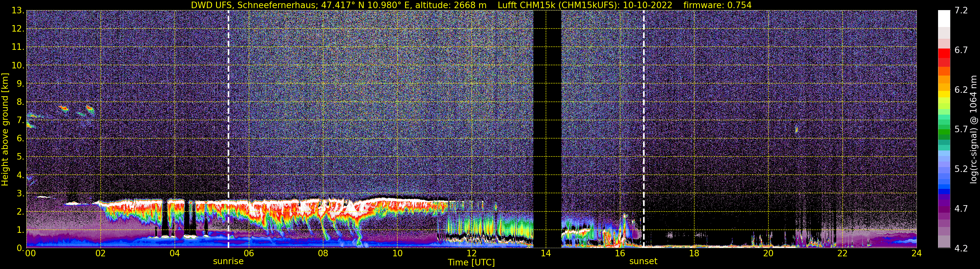The width and height of the screenshot is (980, 269).
Task: Click the x-axis tick label '02'
Action: coord(101,253)
